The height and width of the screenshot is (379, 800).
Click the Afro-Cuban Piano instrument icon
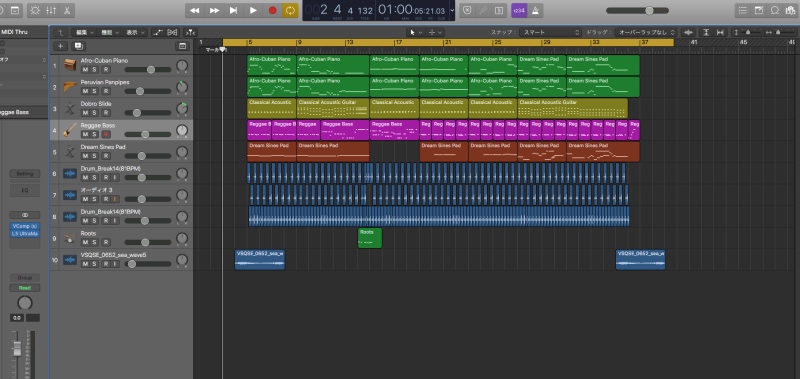pyautogui.click(x=70, y=65)
